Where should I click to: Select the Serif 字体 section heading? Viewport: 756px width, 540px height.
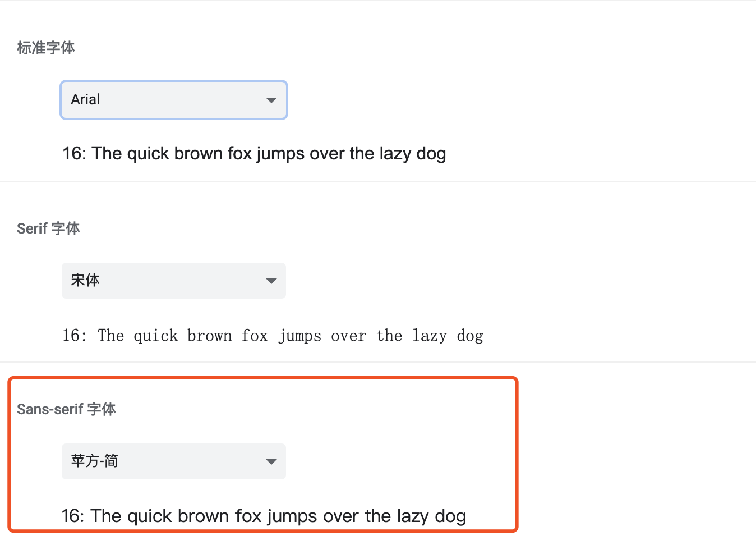pos(48,228)
